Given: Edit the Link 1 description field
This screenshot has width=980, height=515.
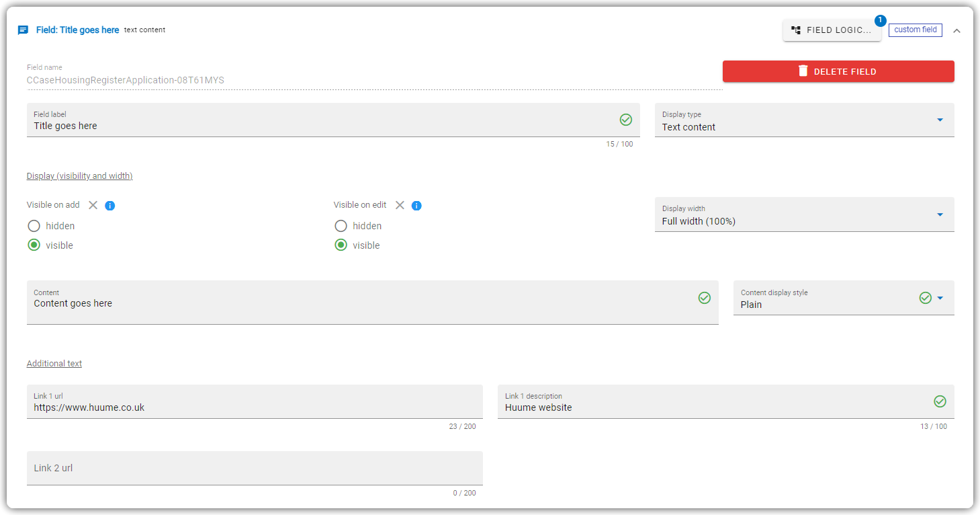Looking at the screenshot, I should coord(726,401).
